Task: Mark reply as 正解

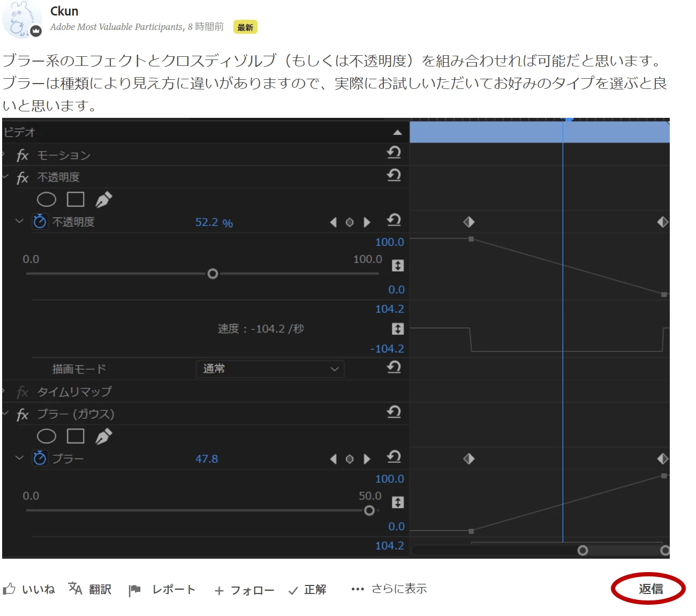Action: pyautogui.click(x=307, y=590)
